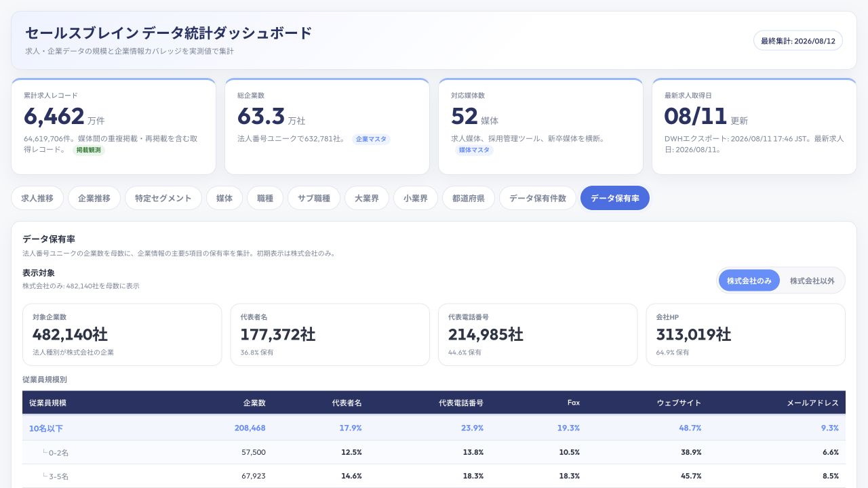Expand the 10名以下 row
The width and height of the screenshot is (868, 488).
click(434, 428)
